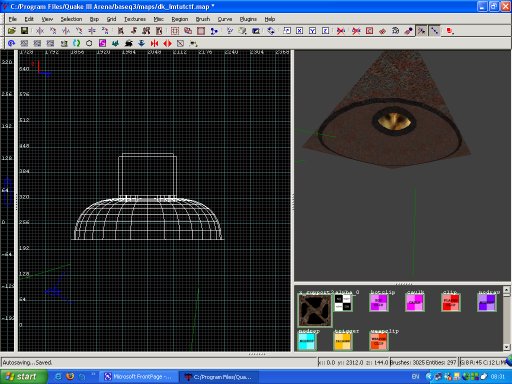Click the red square C patch icon
Screen dimensions: 512x384
370,31
